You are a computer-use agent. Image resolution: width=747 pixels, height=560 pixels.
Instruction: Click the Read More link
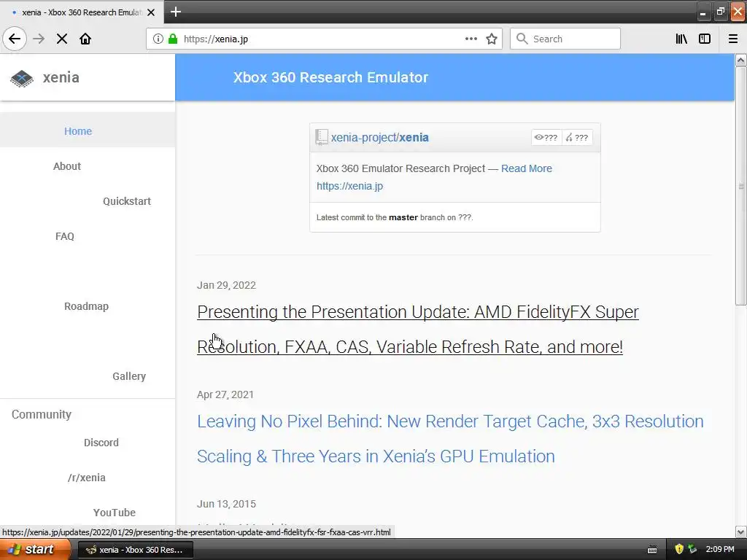point(527,168)
